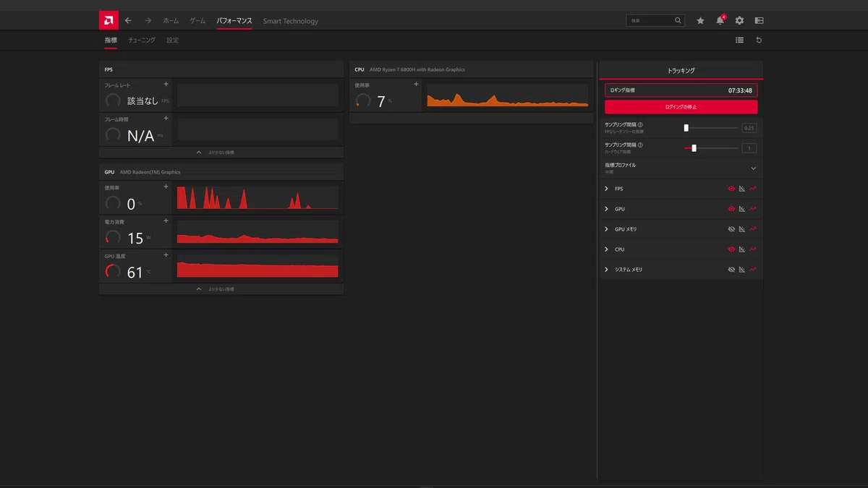Open the notifications bell icon
Screen dimensions: 868x488
click(720, 20)
